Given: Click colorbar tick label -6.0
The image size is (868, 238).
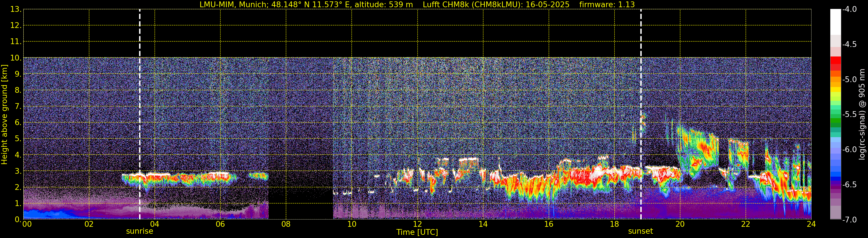Looking at the screenshot, I should (849, 150).
